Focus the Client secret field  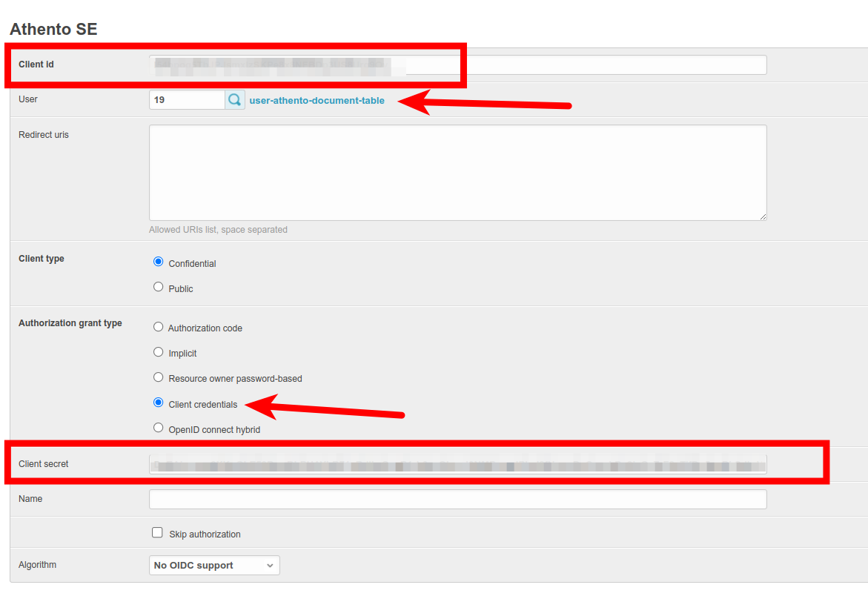(x=457, y=465)
